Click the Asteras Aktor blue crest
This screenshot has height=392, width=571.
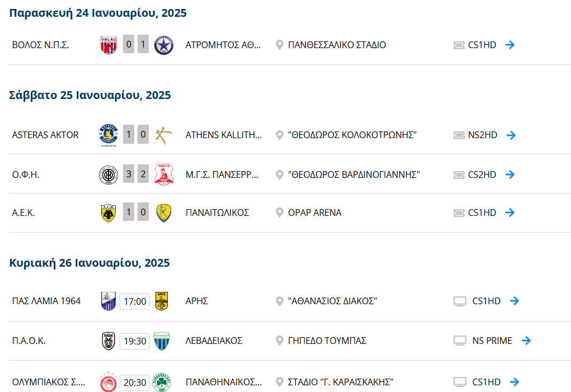pyautogui.click(x=108, y=135)
